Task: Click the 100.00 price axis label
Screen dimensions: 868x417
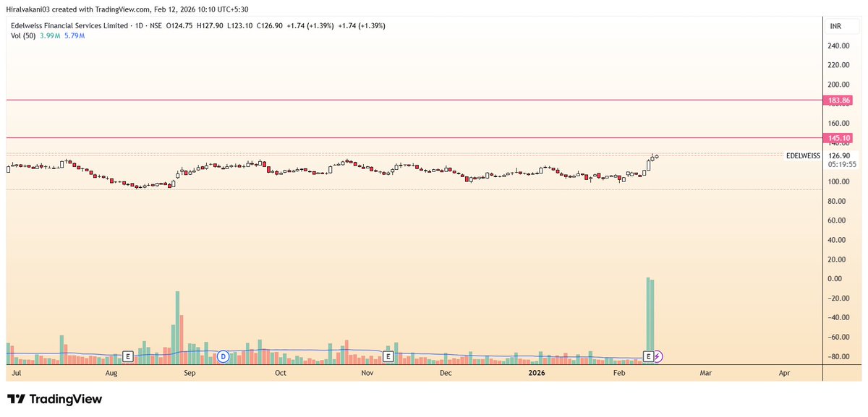Action: click(x=838, y=181)
